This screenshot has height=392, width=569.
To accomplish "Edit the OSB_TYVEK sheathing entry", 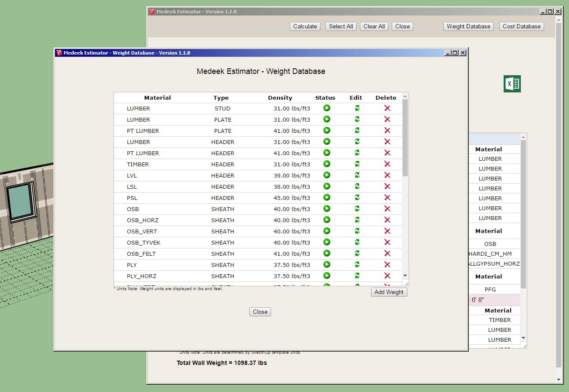I will pos(357,242).
